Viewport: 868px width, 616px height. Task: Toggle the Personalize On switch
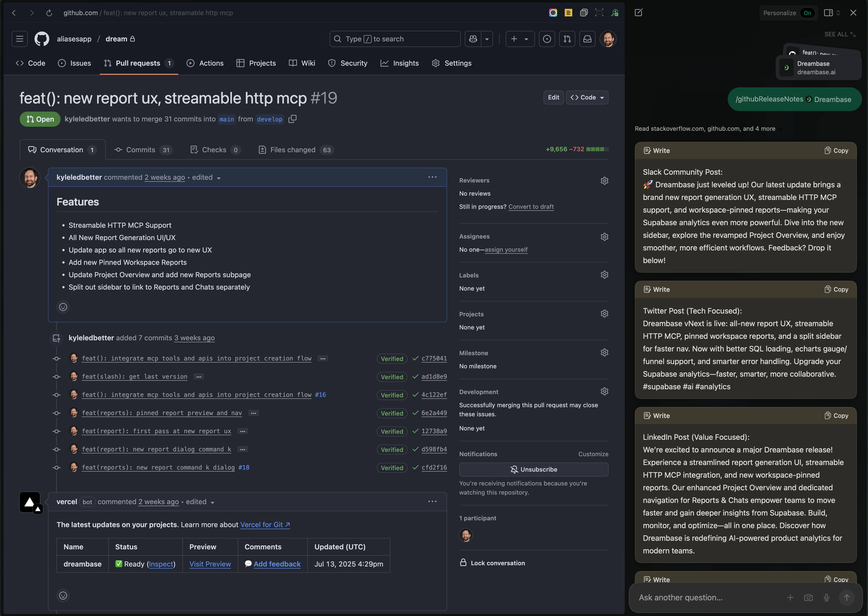[807, 13]
